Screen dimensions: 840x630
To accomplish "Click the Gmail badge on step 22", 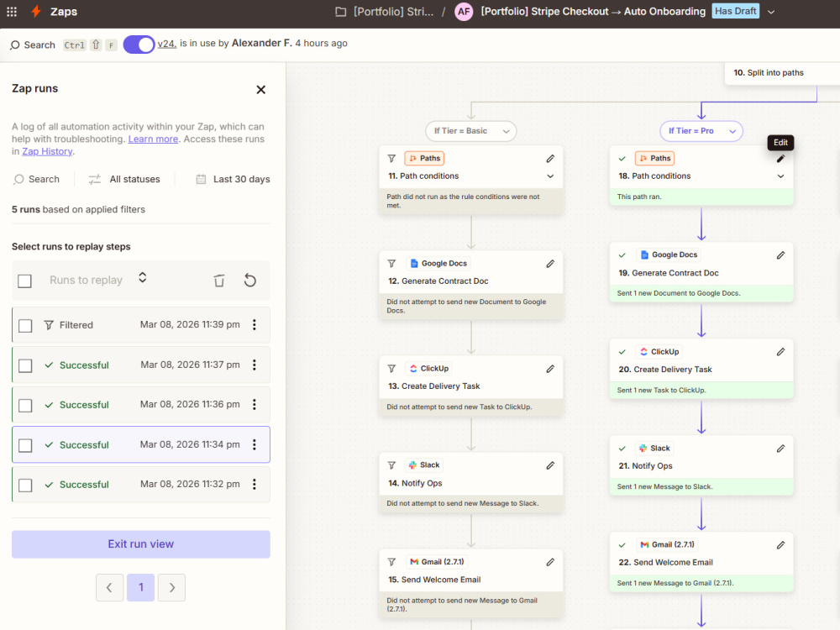I will point(667,545).
